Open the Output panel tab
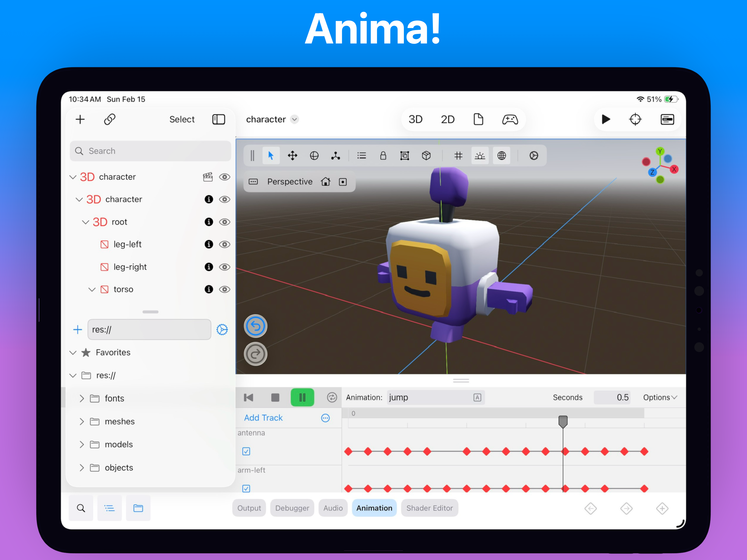The height and width of the screenshot is (560, 747). point(249,508)
